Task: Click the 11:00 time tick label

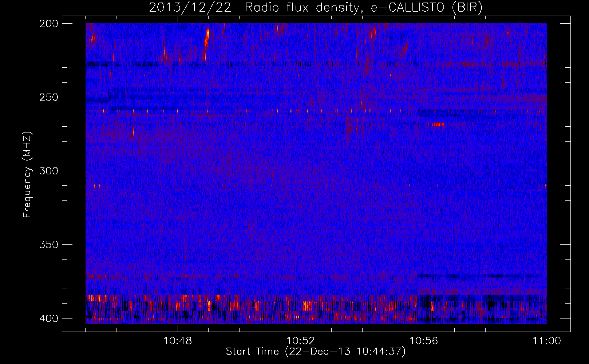Action: pyautogui.click(x=547, y=341)
